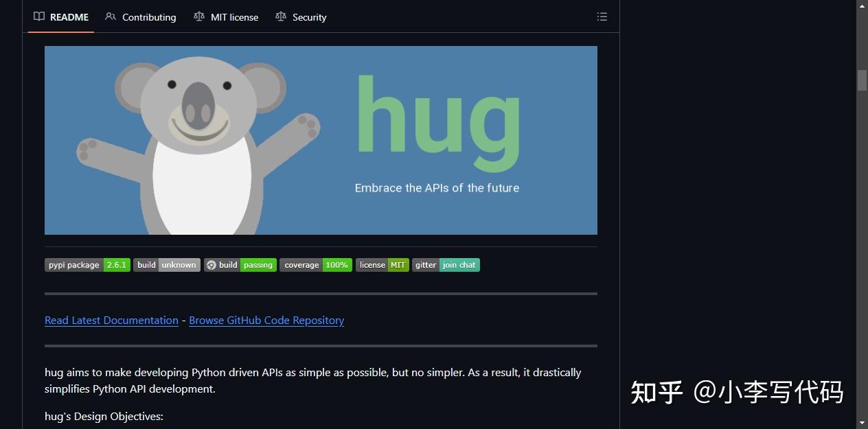868x429 pixels.
Task: Switch to the Contributing tab
Action: point(141,17)
